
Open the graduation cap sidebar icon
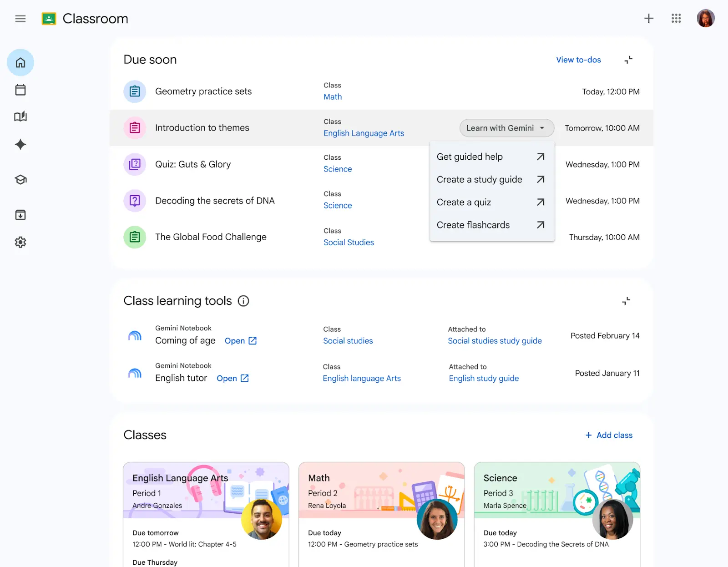click(20, 180)
